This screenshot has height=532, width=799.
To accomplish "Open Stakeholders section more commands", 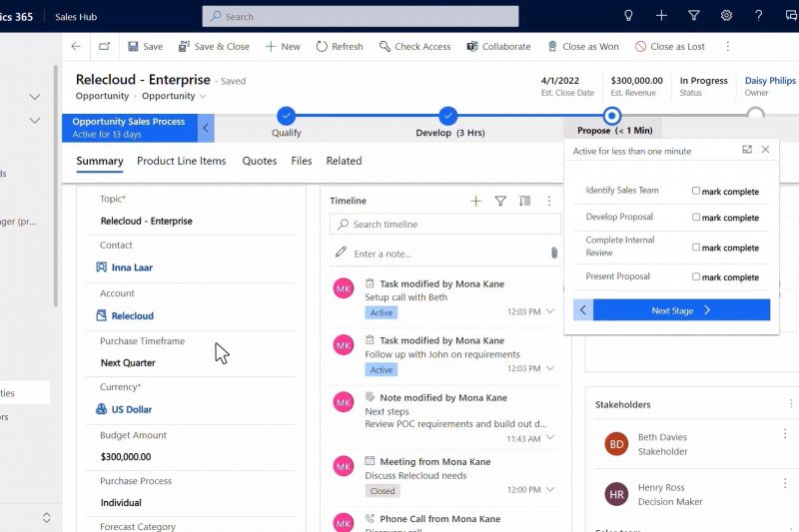I will [791, 403].
